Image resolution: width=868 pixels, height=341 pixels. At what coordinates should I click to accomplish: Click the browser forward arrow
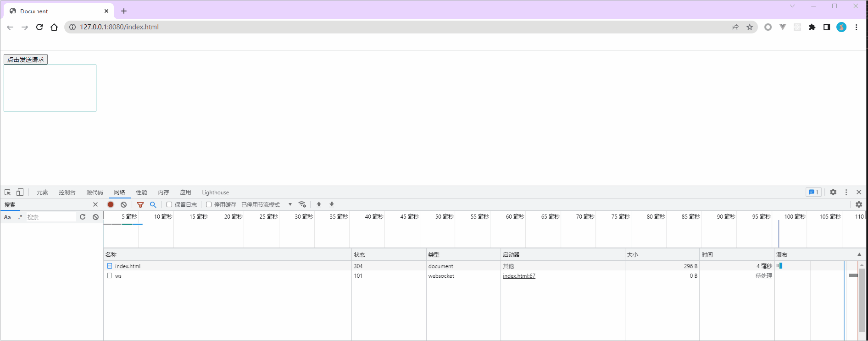coord(25,27)
